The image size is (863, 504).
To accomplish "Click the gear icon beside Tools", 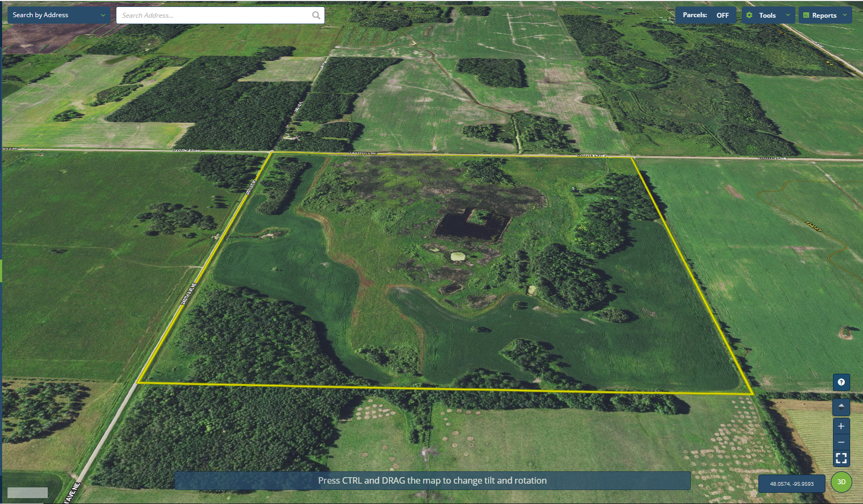I will [x=749, y=16].
